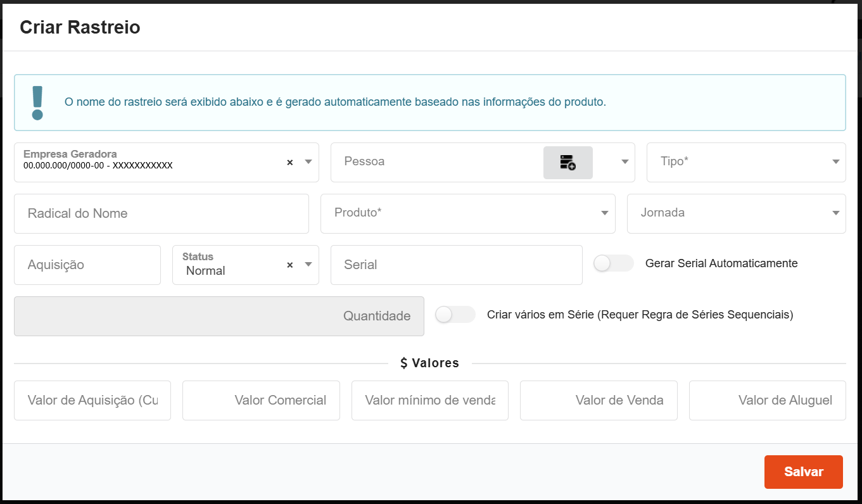Viewport: 862px width, 504px height.
Task: Select the Valor de Aquisição field
Action: pos(92,400)
